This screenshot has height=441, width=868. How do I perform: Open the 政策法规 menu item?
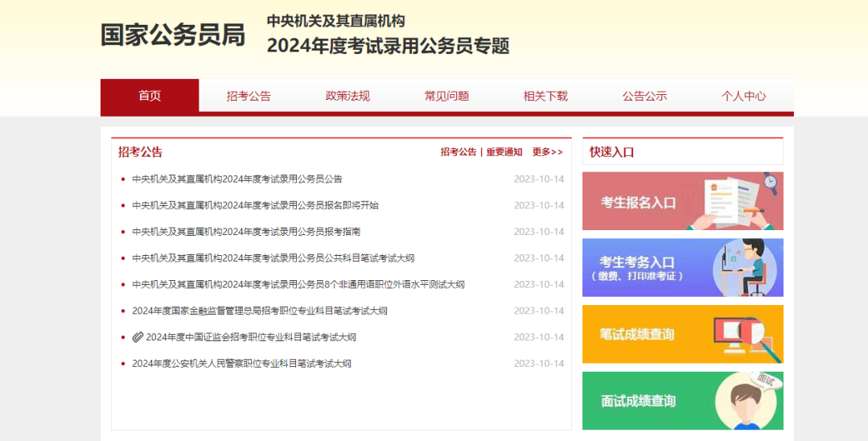tap(348, 96)
